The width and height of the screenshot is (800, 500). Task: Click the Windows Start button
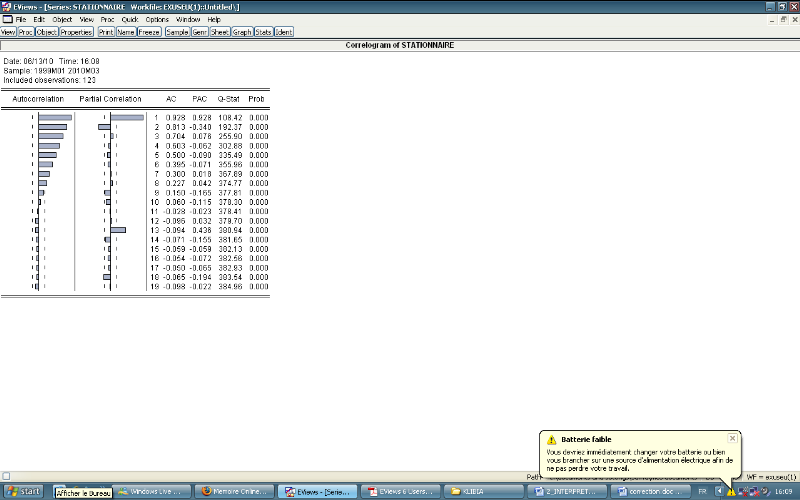tap(24, 492)
